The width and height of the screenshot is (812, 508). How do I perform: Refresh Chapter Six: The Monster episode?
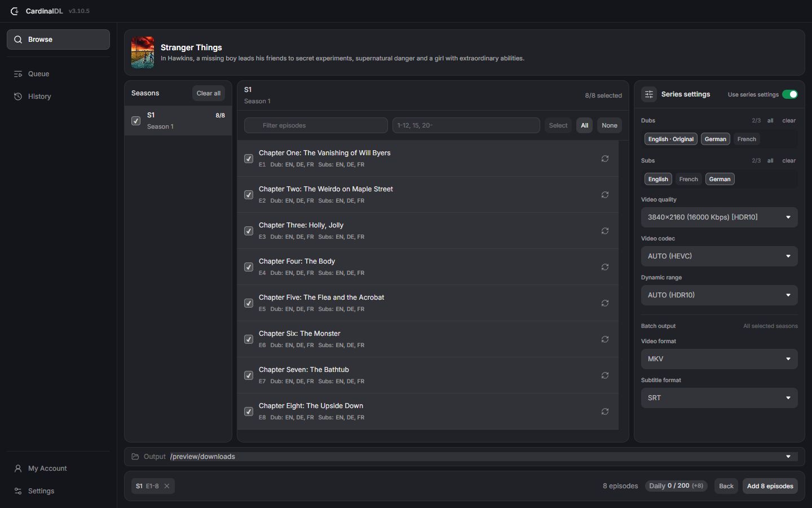[605, 339]
